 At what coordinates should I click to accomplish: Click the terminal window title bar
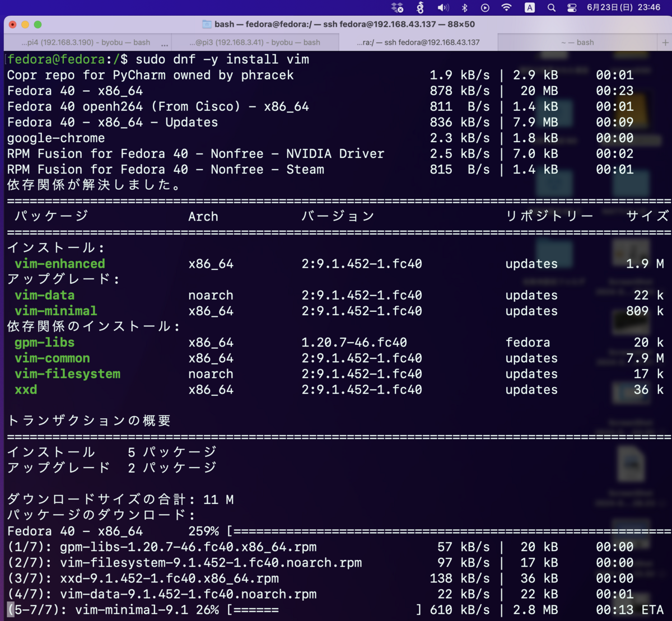tap(336, 25)
